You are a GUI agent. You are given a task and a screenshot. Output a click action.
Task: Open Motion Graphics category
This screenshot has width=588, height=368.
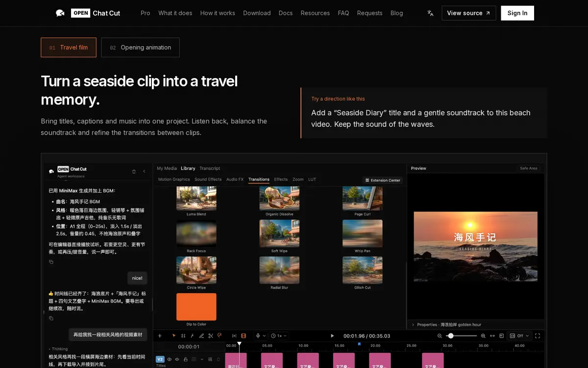point(174,179)
